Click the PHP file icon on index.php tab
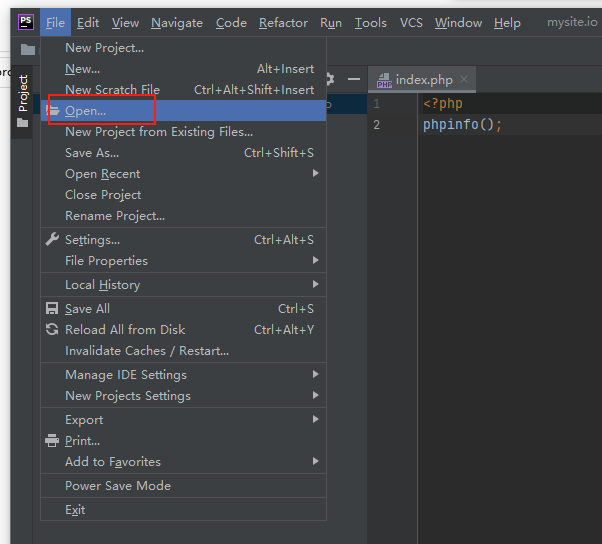602x544 pixels. 384,80
